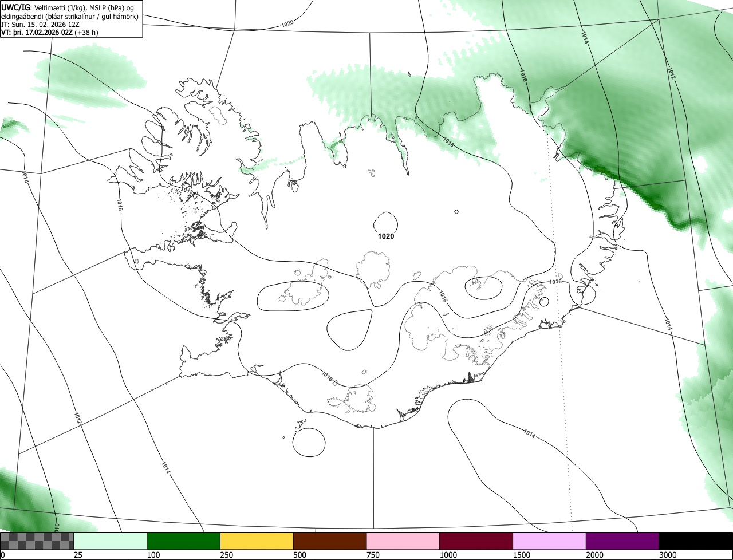
Task: Choose the yellow 250–500 legend swatch
Action: (x=257, y=541)
